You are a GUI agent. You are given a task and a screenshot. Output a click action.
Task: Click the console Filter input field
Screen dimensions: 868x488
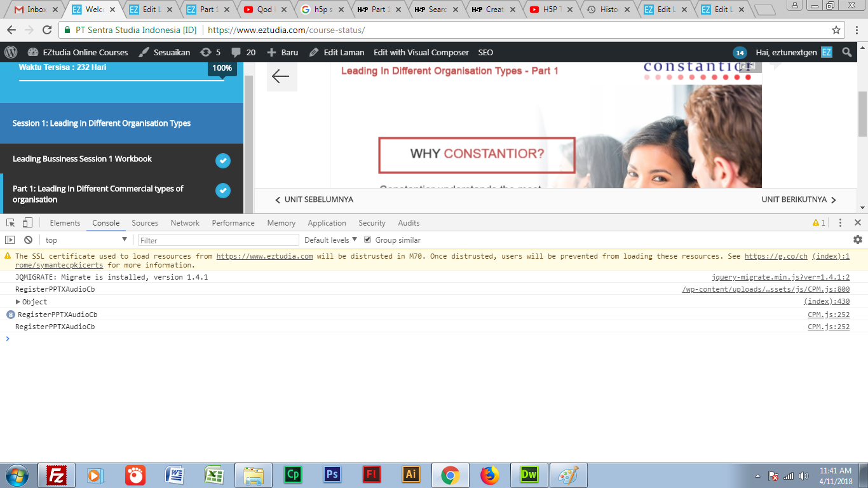coord(219,240)
